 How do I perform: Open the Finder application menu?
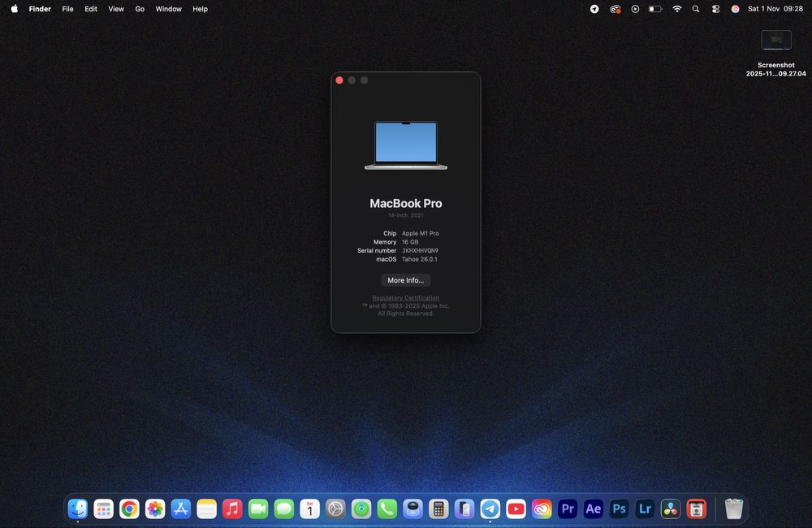(x=40, y=9)
